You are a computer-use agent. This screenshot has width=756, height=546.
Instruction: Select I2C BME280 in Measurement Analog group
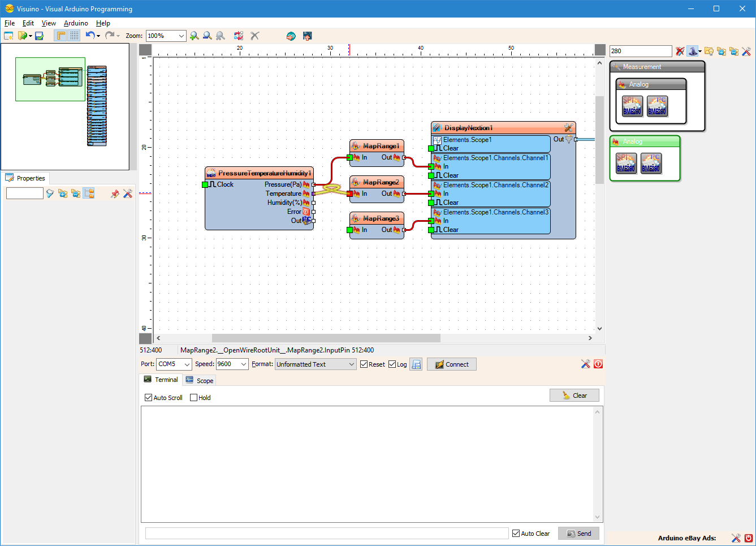[x=657, y=106]
